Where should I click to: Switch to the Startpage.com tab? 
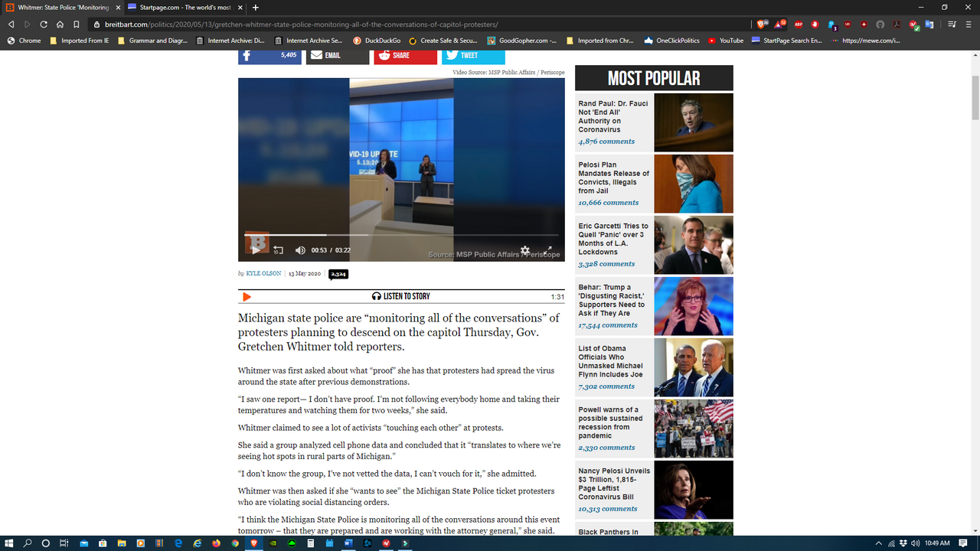tap(180, 8)
